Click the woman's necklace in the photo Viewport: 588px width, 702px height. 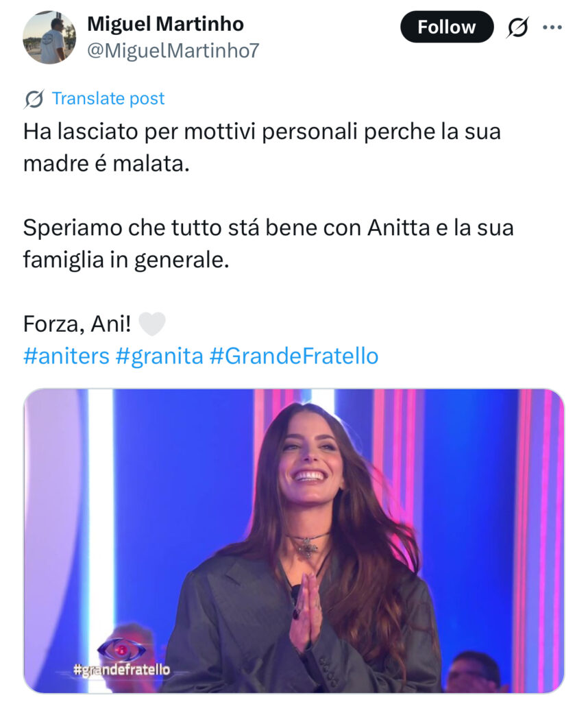[x=307, y=545]
